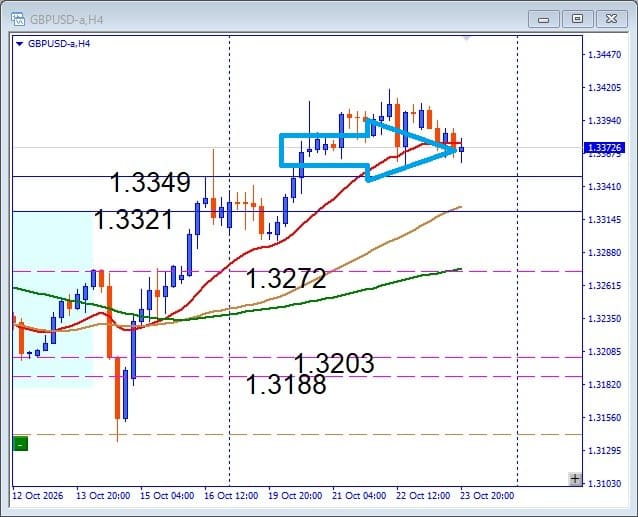
Task: Click the 1.33410 price scale value
Action: [605, 187]
